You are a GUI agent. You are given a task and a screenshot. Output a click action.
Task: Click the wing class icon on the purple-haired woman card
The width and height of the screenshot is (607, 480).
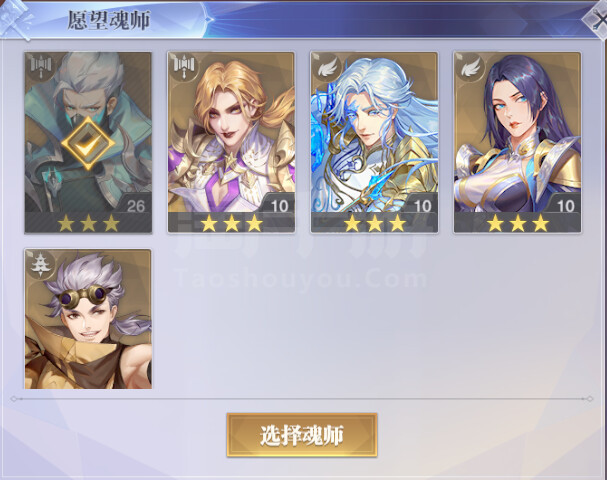click(x=470, y=68)
